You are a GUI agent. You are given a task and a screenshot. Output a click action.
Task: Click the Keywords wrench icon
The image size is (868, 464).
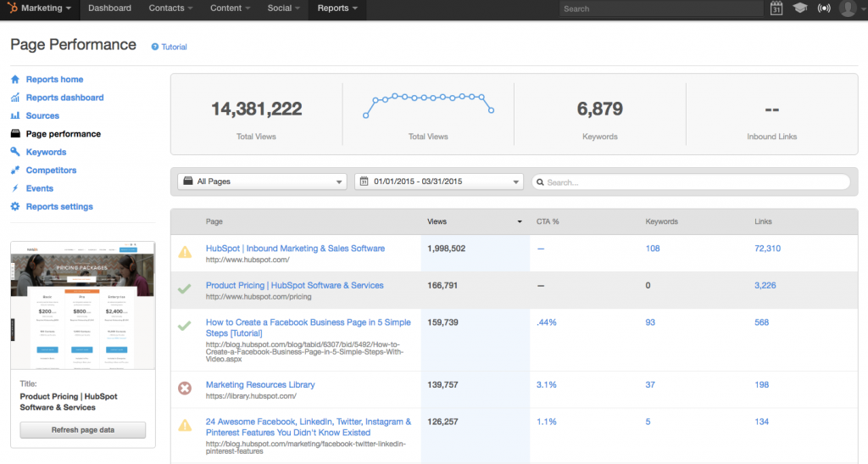coord(15,152)
